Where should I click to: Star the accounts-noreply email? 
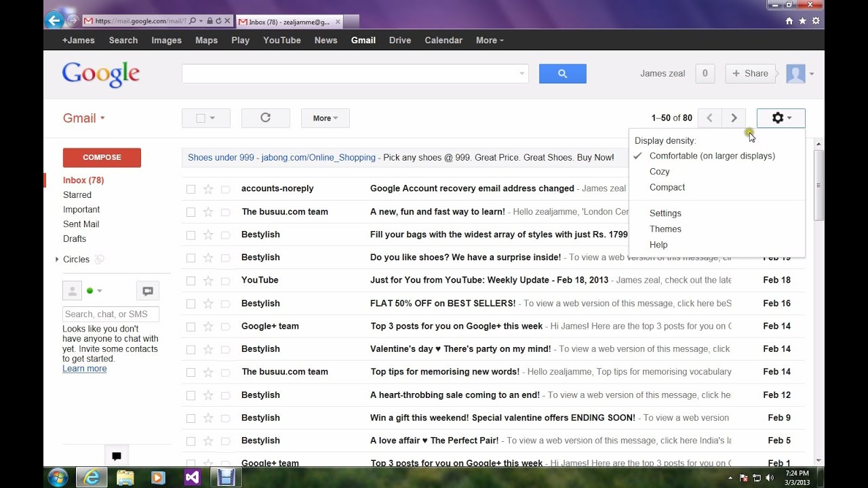click(208, 189)
